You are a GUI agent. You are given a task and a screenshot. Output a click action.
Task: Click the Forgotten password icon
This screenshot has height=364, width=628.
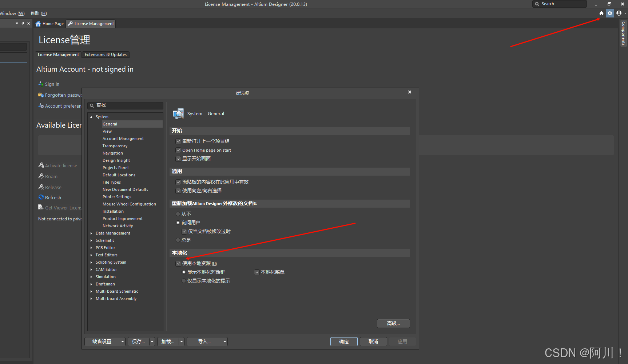point(41,95)
